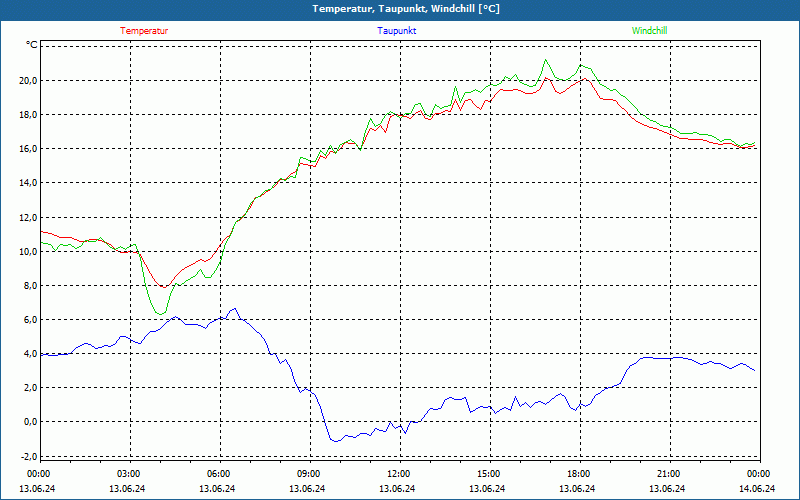800x500 pixels.
Task: Click the '12,0' y-axis value
Action: [x=29, y=217]
